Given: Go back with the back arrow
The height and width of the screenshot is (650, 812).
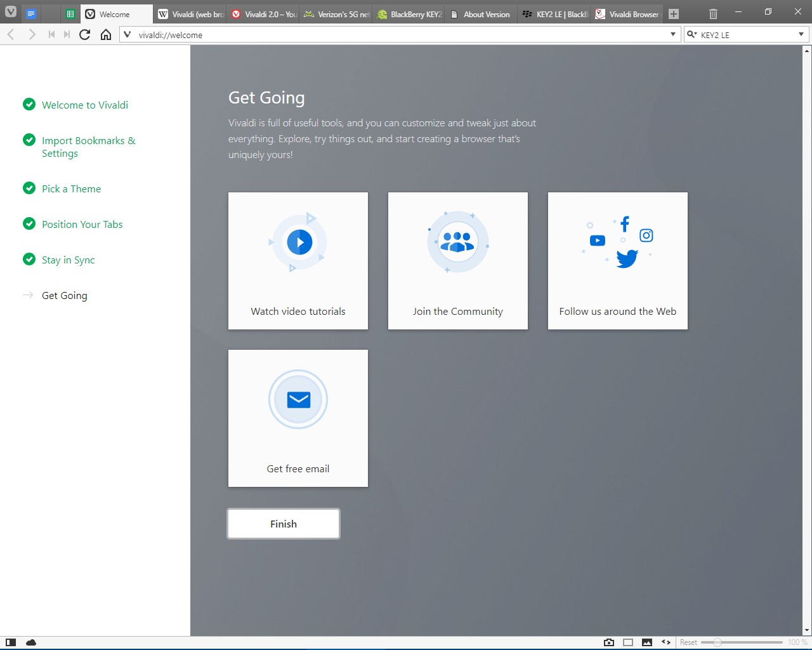Looking at the screenshot, I should coord(11,34).
